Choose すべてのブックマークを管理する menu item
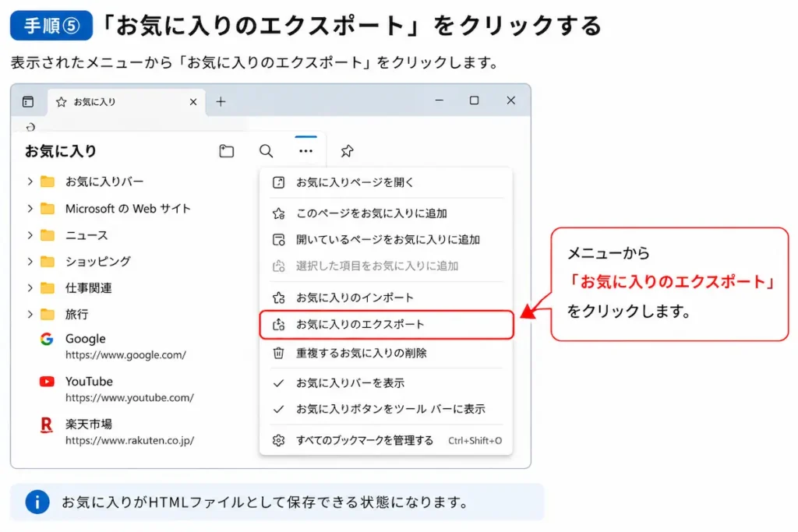798x532 pixels. pos(386,440)
